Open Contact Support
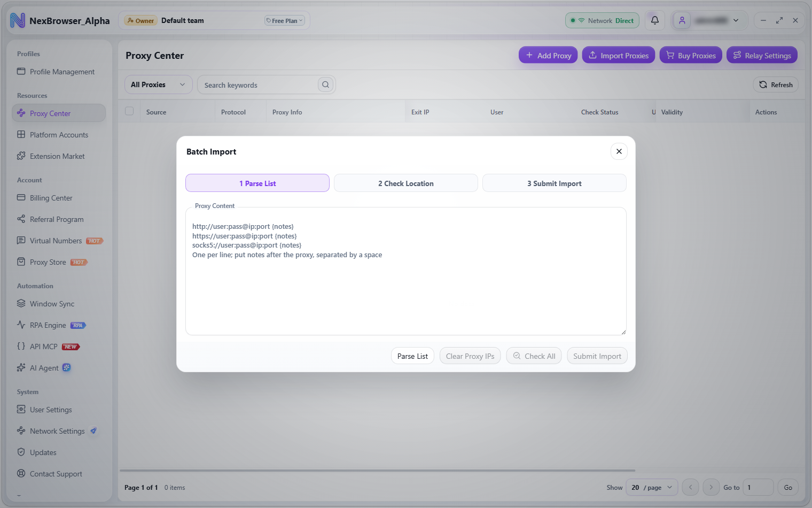 click(59, 474)
